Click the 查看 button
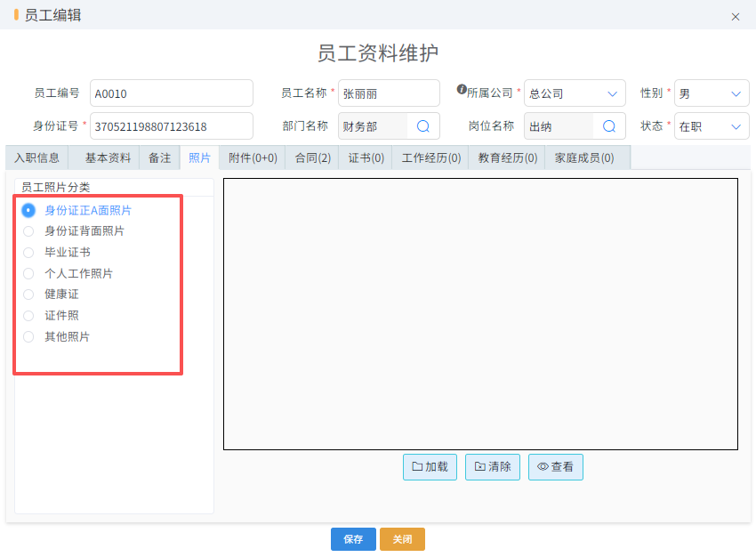 click(x=556, y=467)
